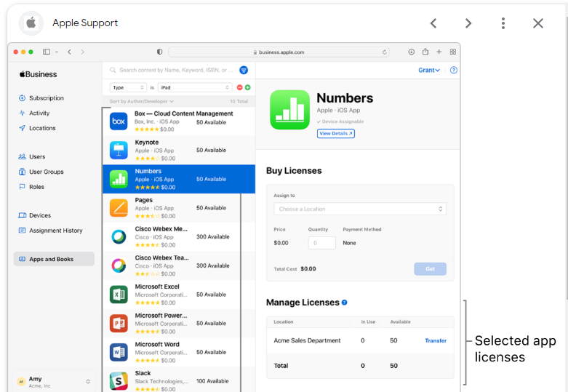Click the large Numbers app icon
The width and height of the screenshot is (568, 392).
click(x=289, y=110)
